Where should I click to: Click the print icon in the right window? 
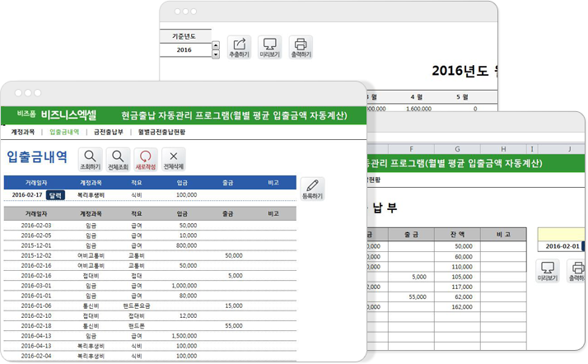tap(576, 271)
